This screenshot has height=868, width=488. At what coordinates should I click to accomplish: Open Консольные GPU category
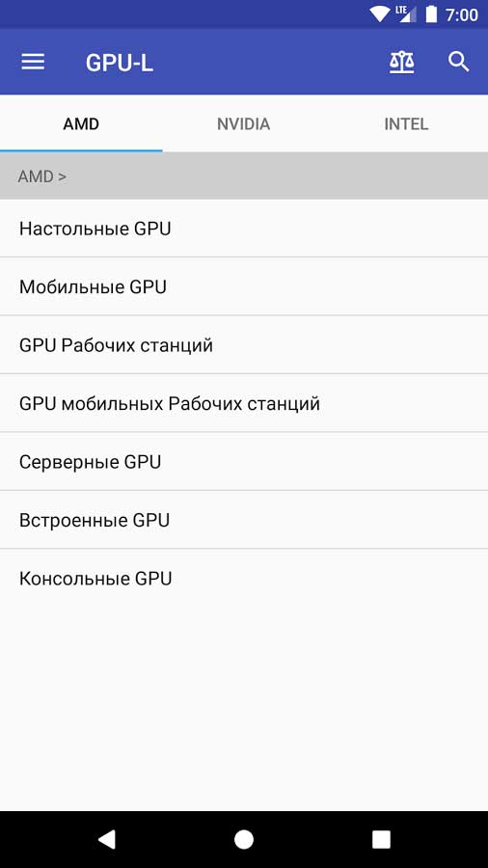pos(244,579)
